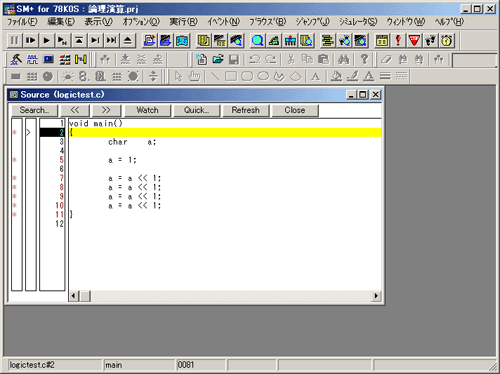Image resolution: width=500 pixels, height=374 pixels.
Task: Click the scroll left arrow
Action: pyautogui.click(x=74, y=296)
